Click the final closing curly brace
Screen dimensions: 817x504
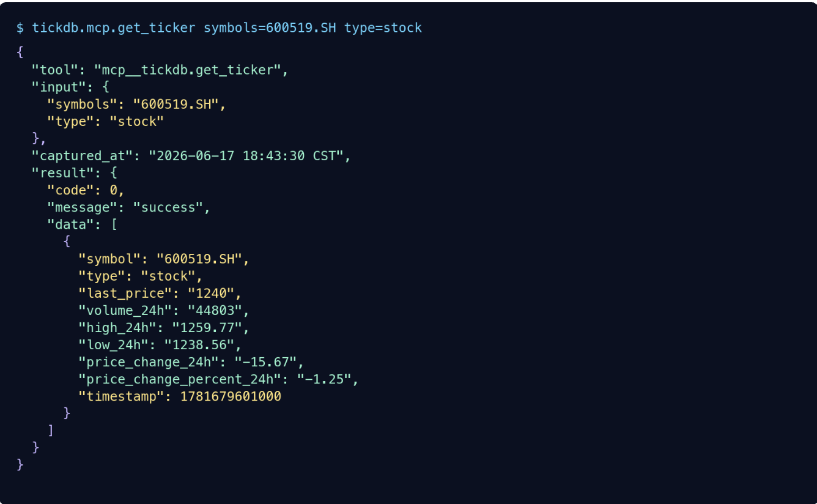tap(20, 464)
